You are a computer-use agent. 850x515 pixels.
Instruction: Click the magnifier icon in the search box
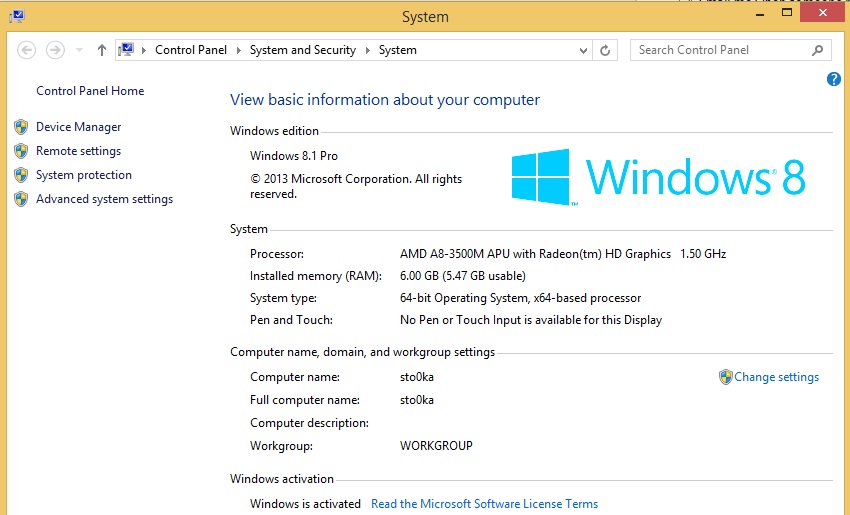coord(817,50)
